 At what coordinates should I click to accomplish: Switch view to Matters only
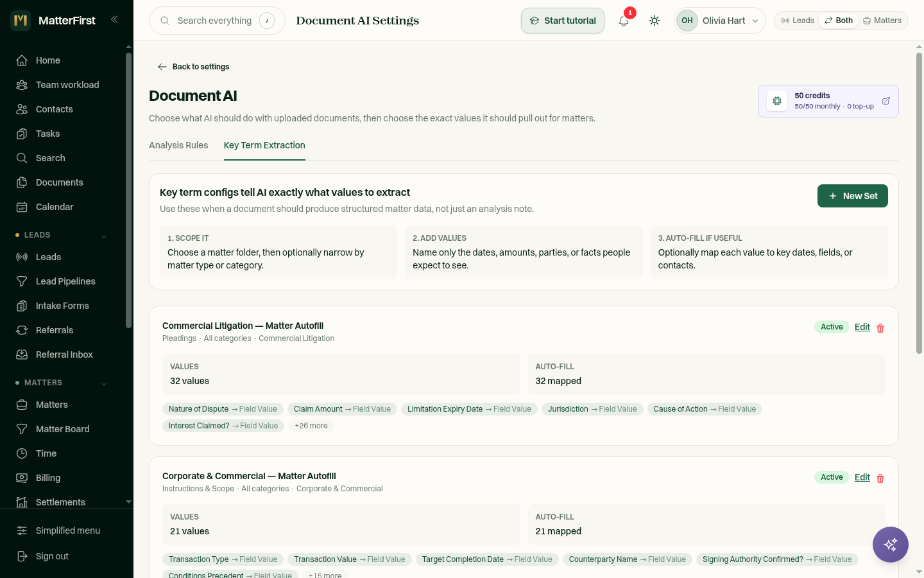point(882,21)
